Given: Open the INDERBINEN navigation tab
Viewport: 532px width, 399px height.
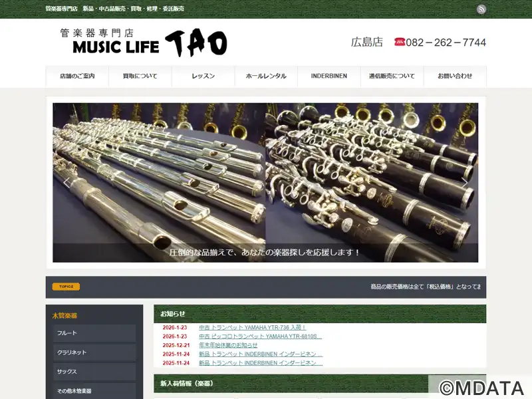Looking at the screenshot, I should click(x=329, y=76).
